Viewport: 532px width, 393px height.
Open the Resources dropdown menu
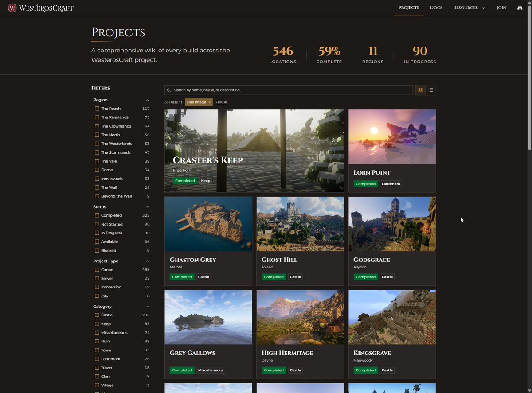pyautogui.click(x=469, y=8)
